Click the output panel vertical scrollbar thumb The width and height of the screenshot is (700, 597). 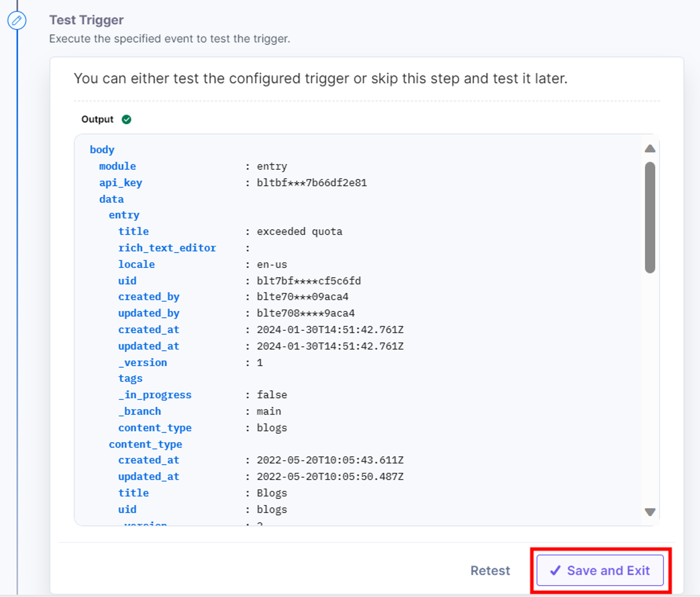[650, 218]
